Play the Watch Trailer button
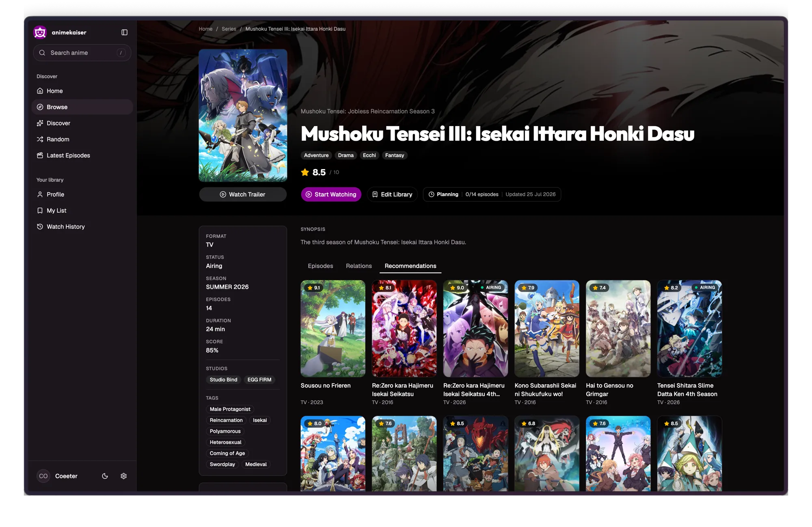812x527 pixels. (243, 194)
